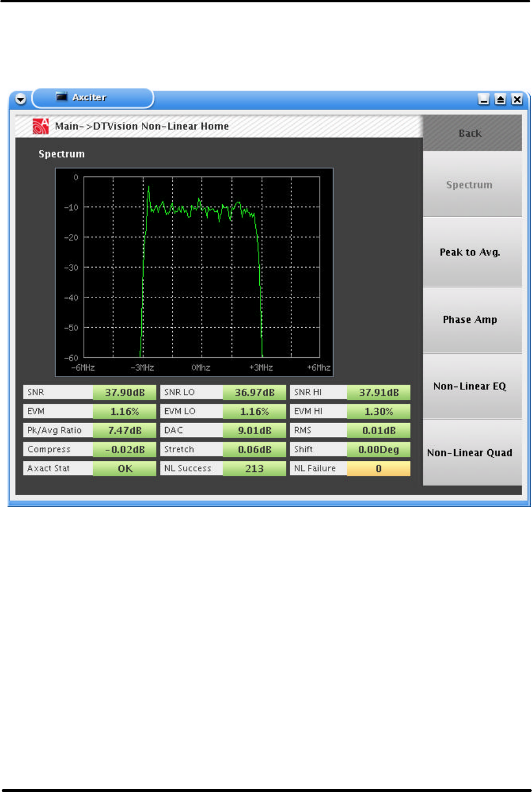Select the RMS value 0.01dB

click(379, 431)
